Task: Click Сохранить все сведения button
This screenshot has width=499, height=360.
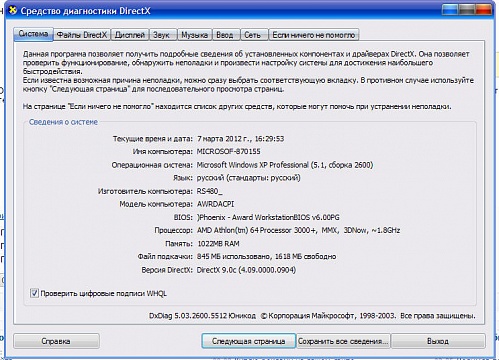Action: coord(343,341)
